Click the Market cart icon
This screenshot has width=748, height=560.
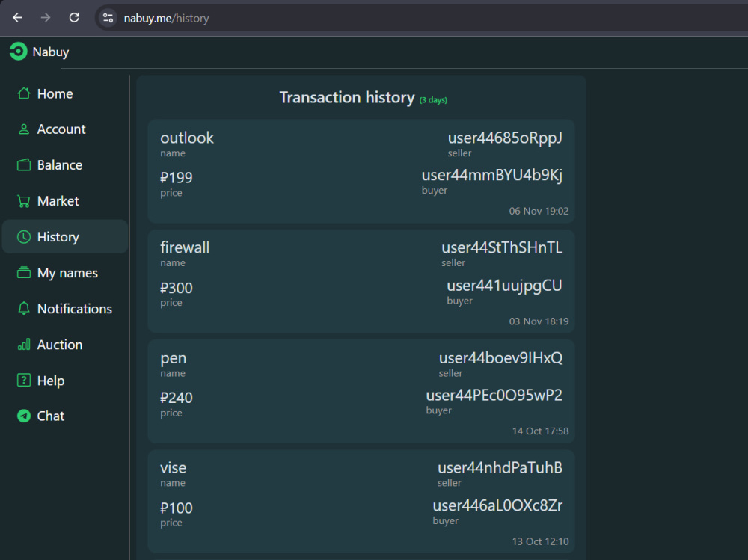24,201
